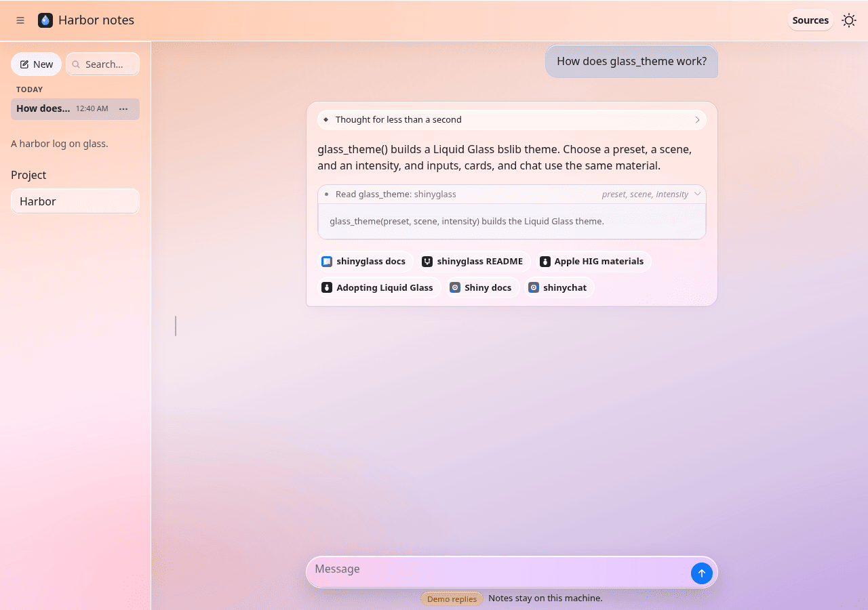Open the Shiny docs source chip
The width and height of the screenshot is (868, 610).
point(481,288)
